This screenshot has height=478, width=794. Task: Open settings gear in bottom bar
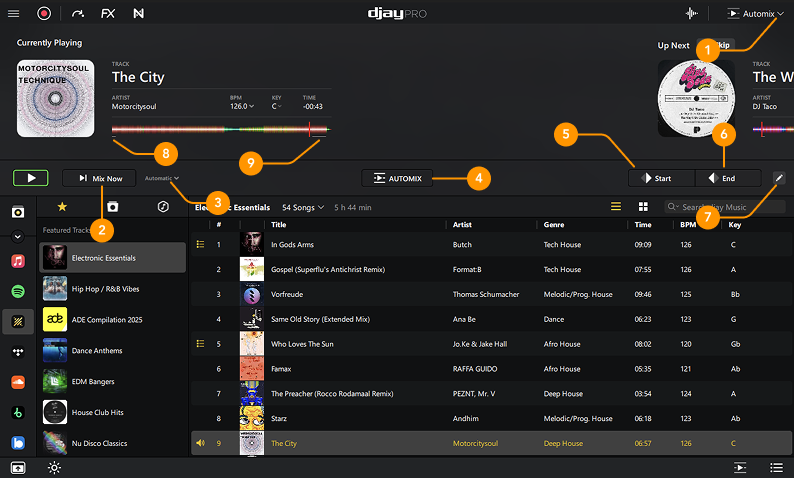coord(53,467)
